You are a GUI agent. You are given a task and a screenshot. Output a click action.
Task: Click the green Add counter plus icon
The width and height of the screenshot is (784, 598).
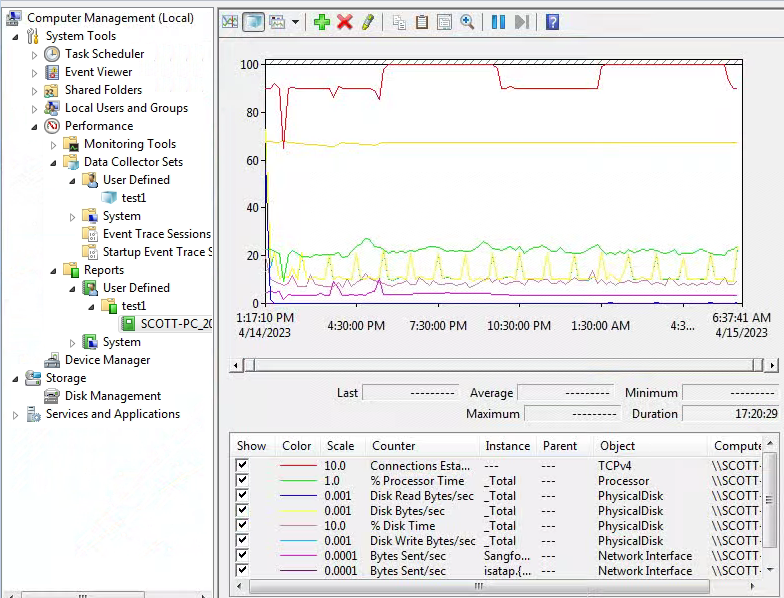click(321, 22)
